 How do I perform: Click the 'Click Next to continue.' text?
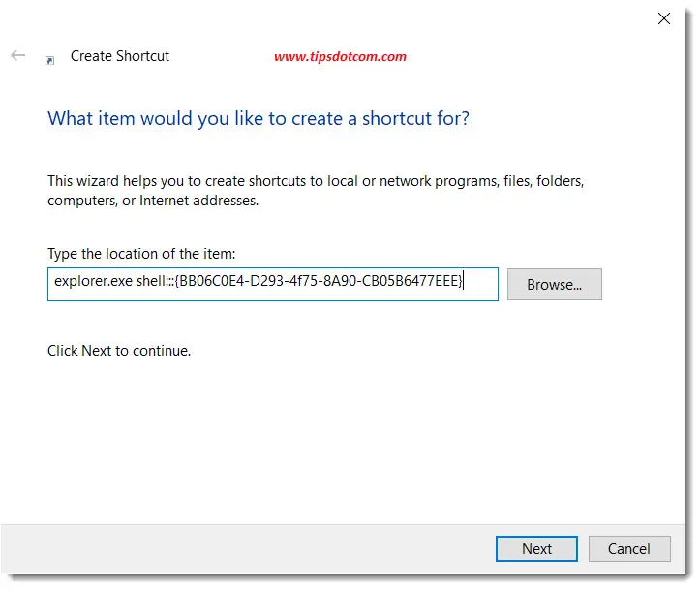119,351
